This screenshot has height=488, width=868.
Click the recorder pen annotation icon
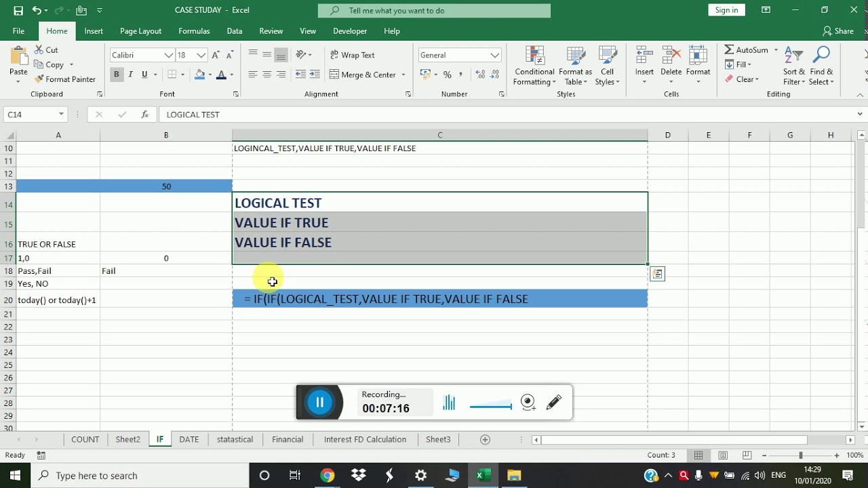[554, 403]
